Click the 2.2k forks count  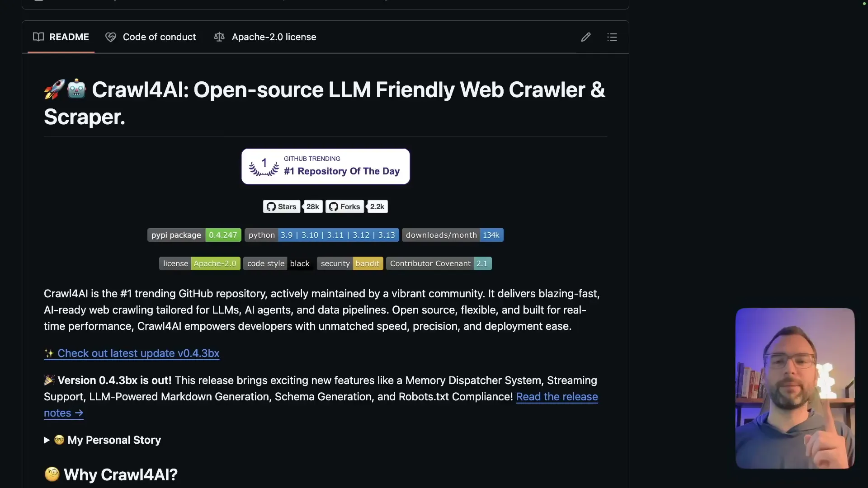tap(377, 206)
